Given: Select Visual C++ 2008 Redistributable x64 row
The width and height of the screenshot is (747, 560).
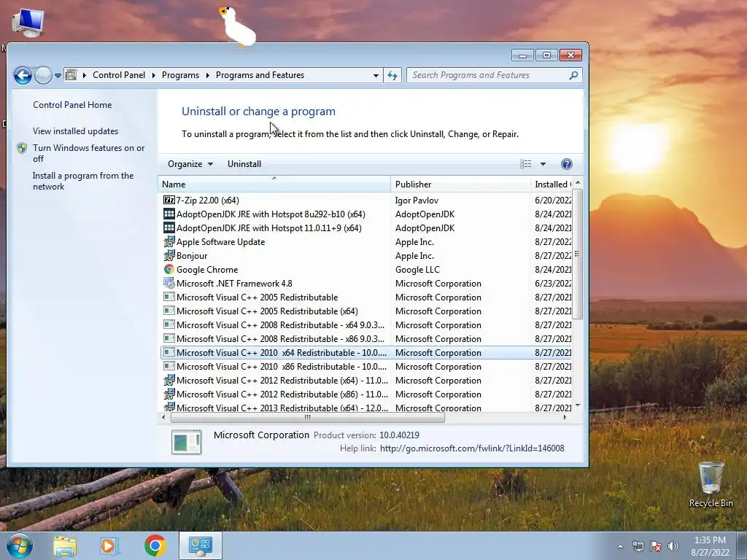Looking at the screenshot, I should pyautogui.click(x=366, y=324).
